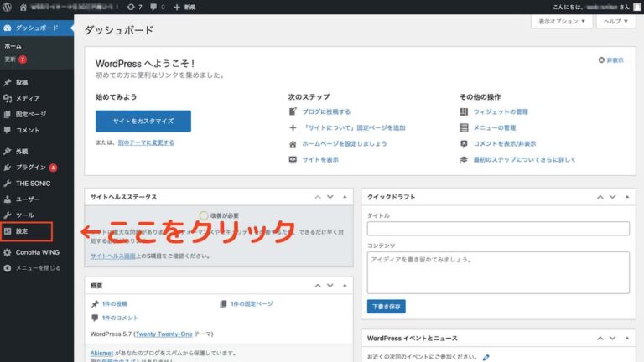Click the ConoHa WING gear icon

(x=8, y=252)
